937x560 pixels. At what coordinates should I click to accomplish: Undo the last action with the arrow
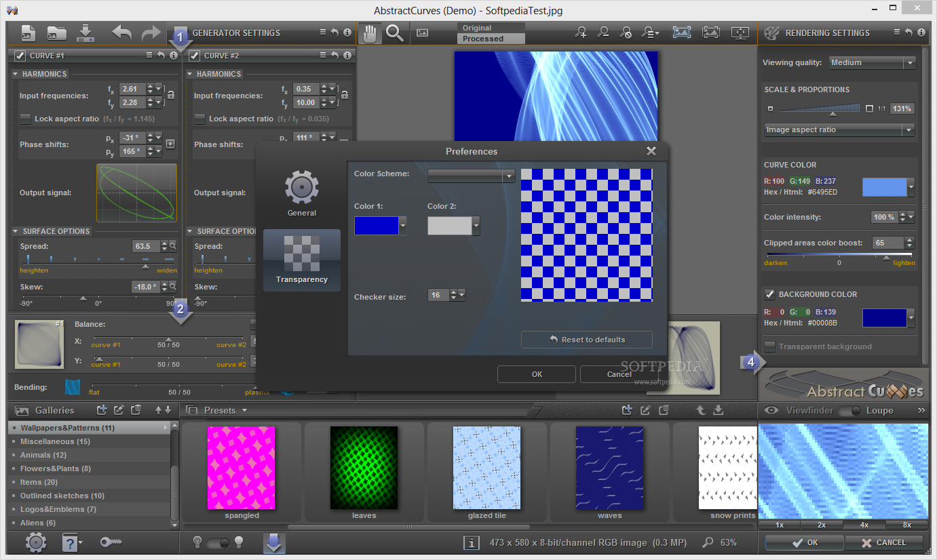(122, 33)
